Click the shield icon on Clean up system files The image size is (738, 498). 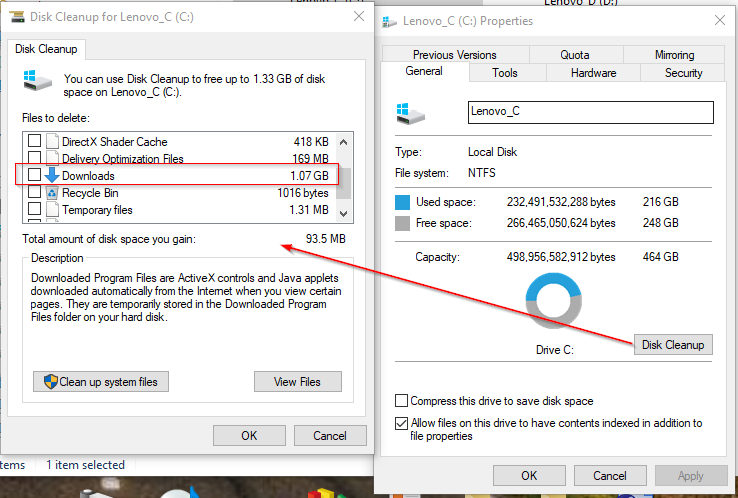click(x=50, y=381)
